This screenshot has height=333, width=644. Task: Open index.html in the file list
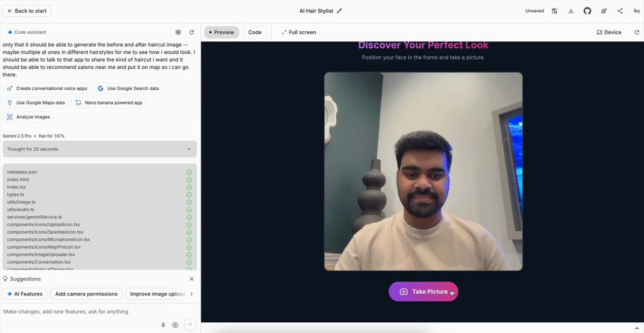[x=18, y=179]
